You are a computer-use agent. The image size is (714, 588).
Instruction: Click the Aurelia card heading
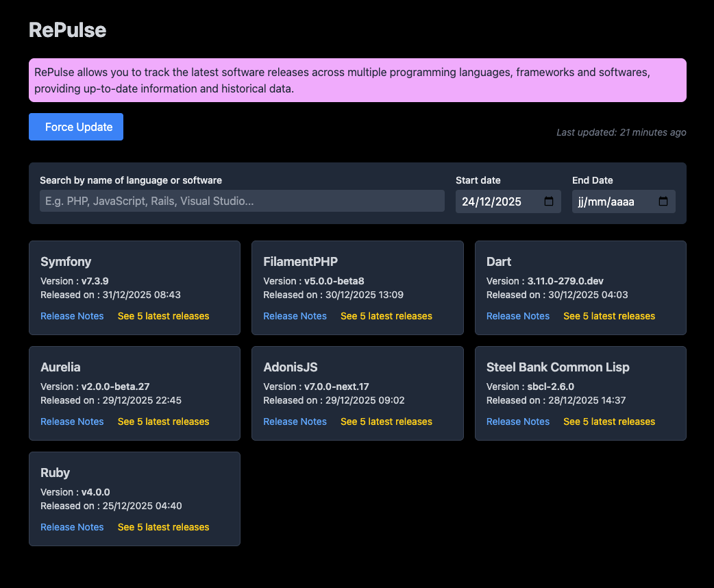(x=60, y=367)
